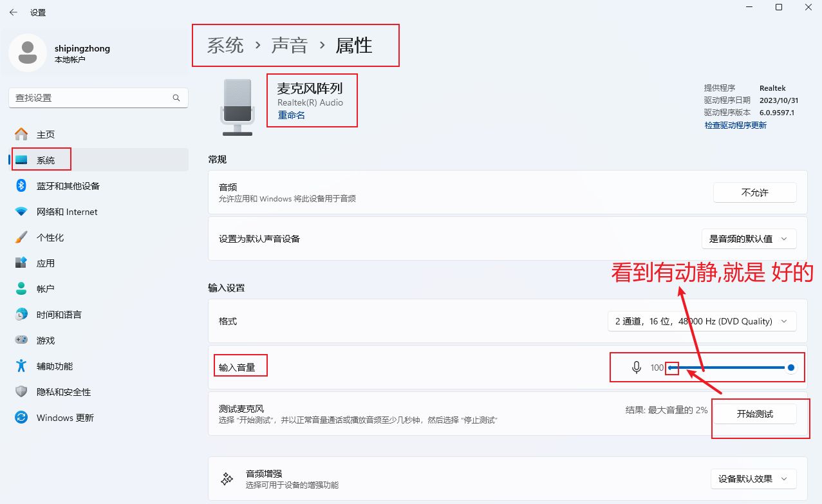This screenshot has height=504, width=822.
Task: Open 蓝牙和其他设备 settings
Action: 68,186
